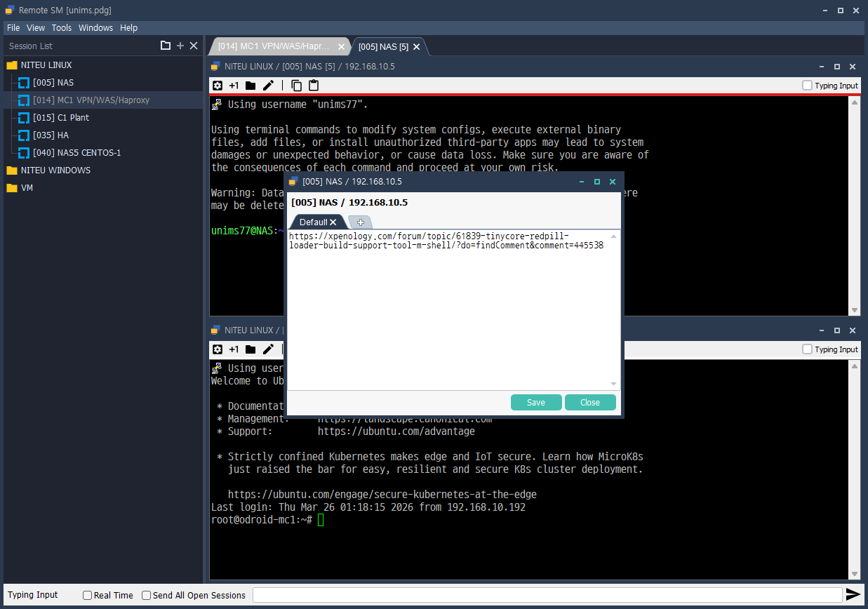Image resolution: width=868 pixels, height=609 pixels.
Task: Click the copy icon in top terminal toolbar
Action: [297, 86]
